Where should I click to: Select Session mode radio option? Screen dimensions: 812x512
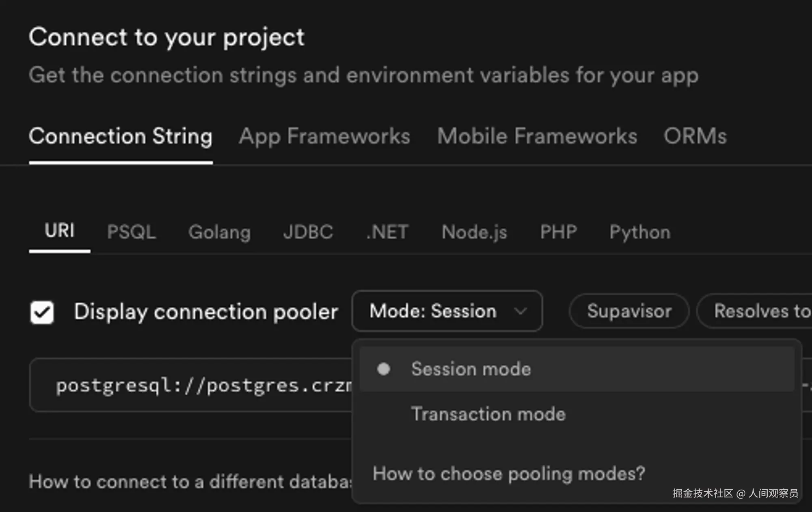(x=471, y=369)
